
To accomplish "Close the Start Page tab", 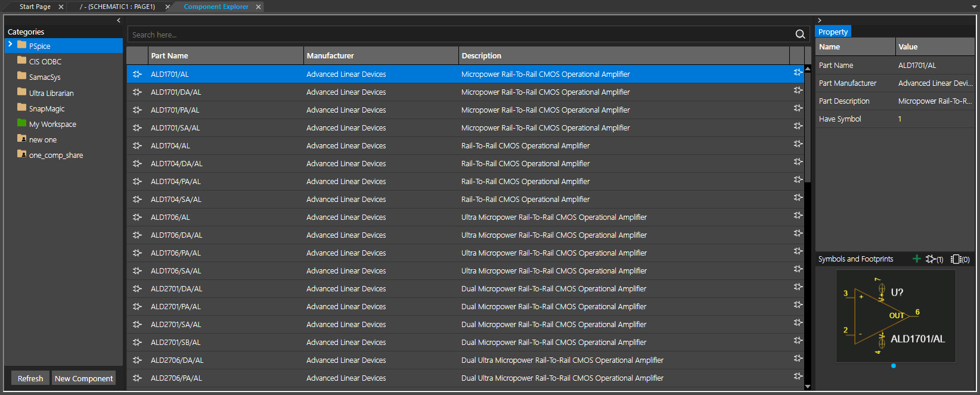I will click(x=61, y=7).
